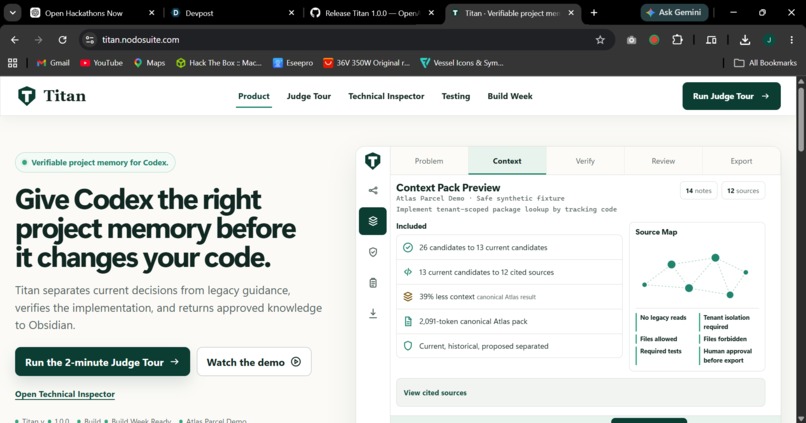806x423 pixels.
Task: Open the Build Week nav item
Action: 510,96
